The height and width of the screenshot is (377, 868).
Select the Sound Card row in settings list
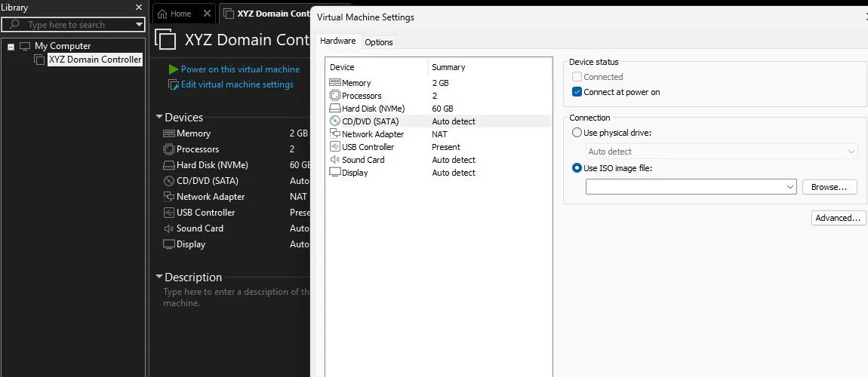pos(439,160)
